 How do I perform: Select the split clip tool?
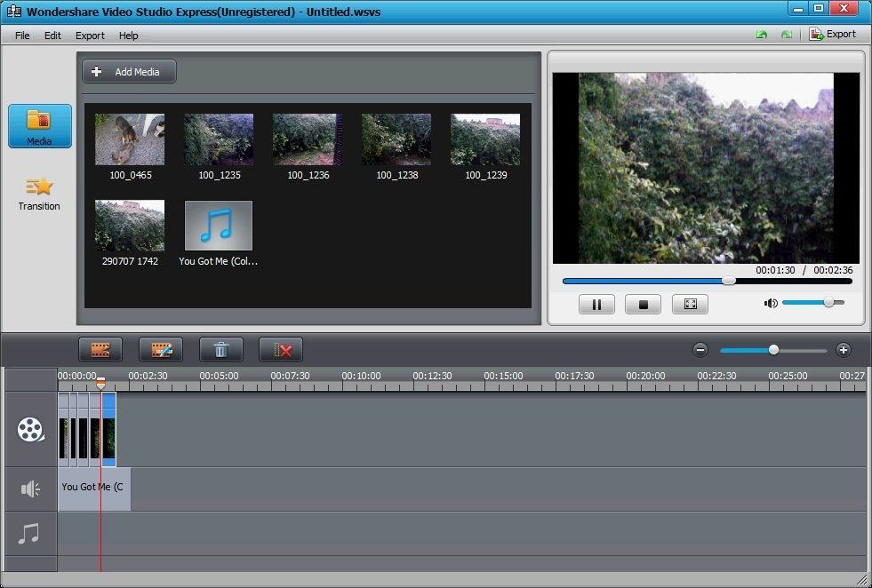[x=100, y=349]
